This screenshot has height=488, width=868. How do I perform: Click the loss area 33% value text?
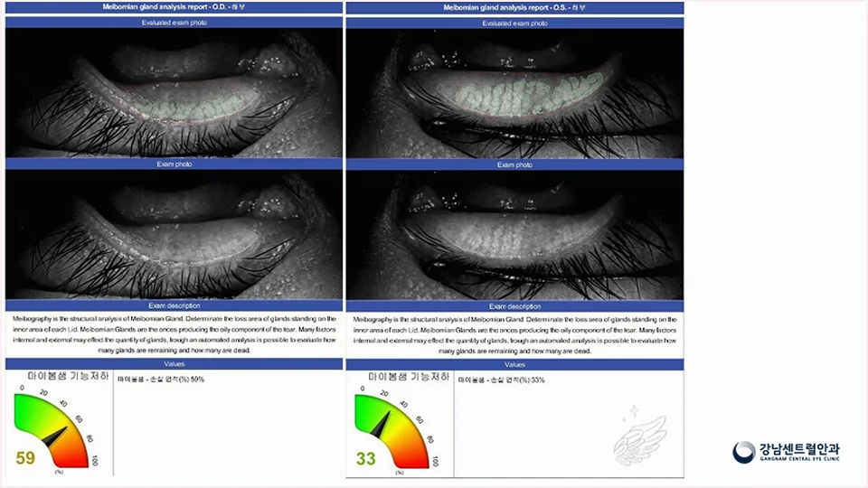(501, 380)
